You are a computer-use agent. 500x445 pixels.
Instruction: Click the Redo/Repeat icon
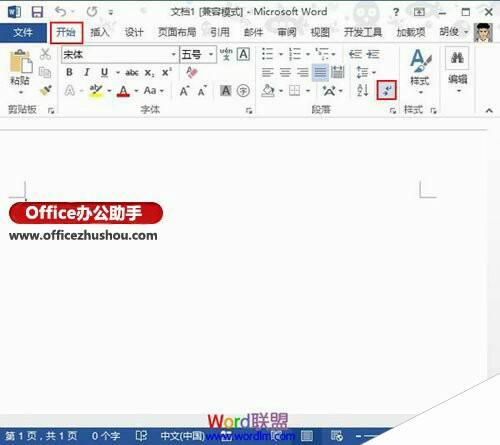coord(92,12)
